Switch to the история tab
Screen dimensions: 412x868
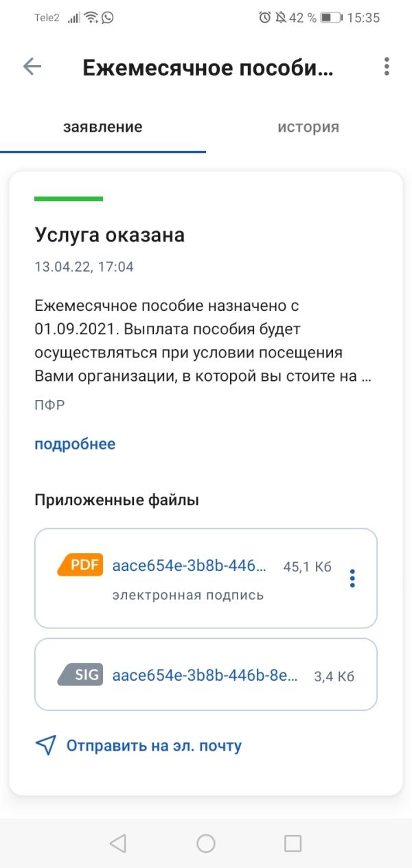tap(308, 126)
